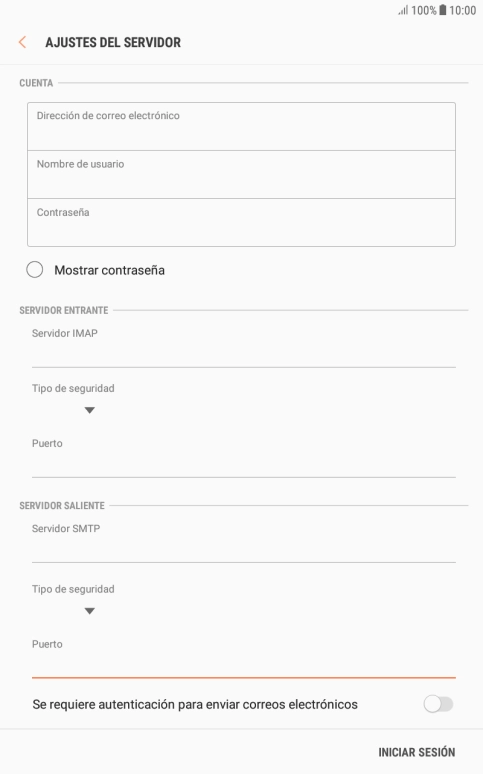Open incoming server Tipo de seguridad dropdown
483x774 pixels.
coord(89,410)
